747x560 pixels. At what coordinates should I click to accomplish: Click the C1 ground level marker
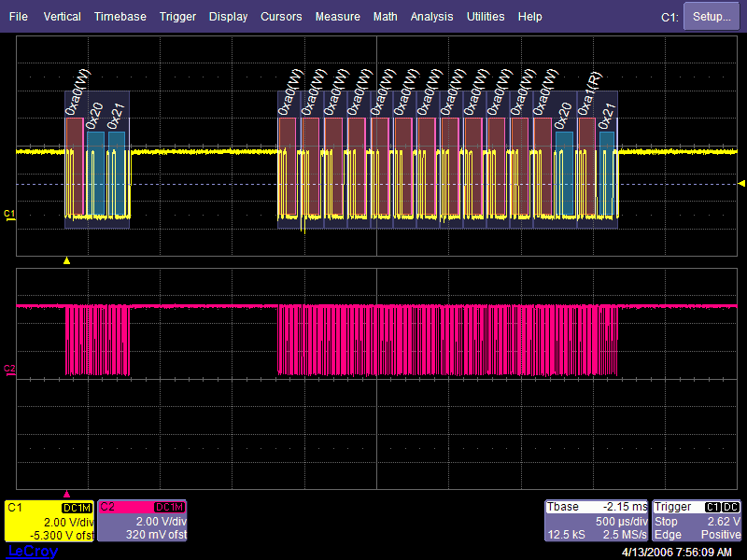[x=10, y=217]
